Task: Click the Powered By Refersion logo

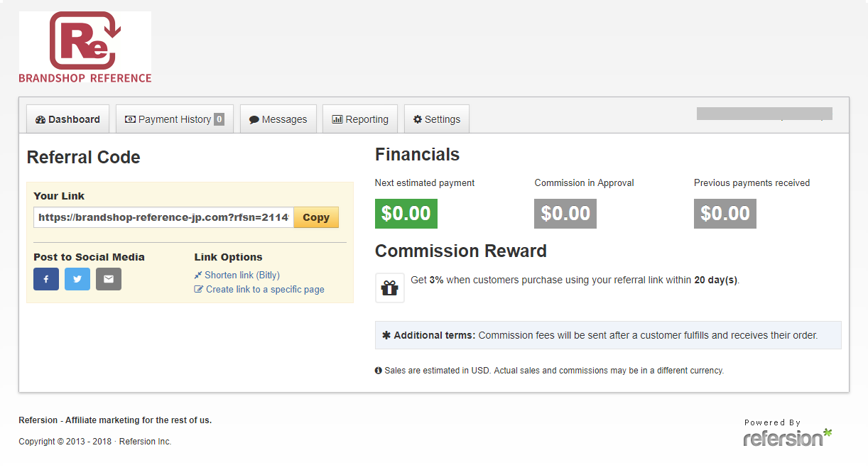Action: click(787, 432)
